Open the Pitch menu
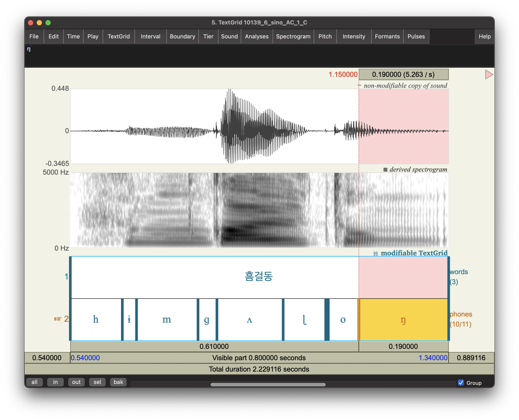Image resolution: width=519 pixels, height=420 pixels. (325, 36)
